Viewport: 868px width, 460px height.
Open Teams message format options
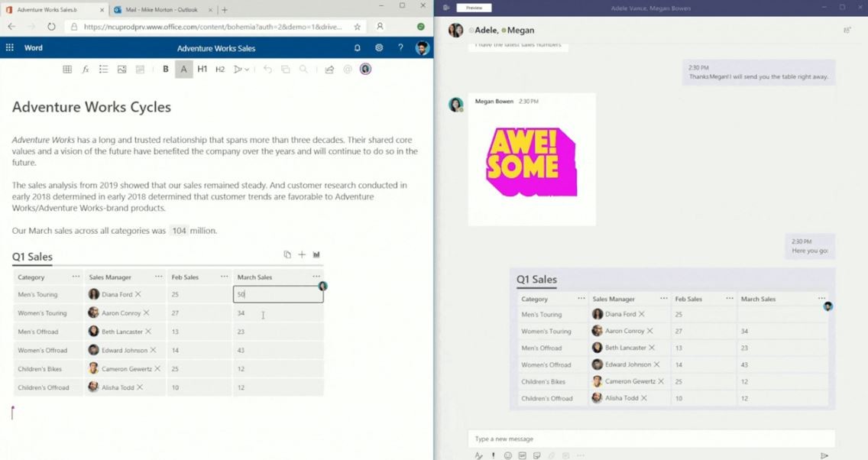click(x=479, y=455)
